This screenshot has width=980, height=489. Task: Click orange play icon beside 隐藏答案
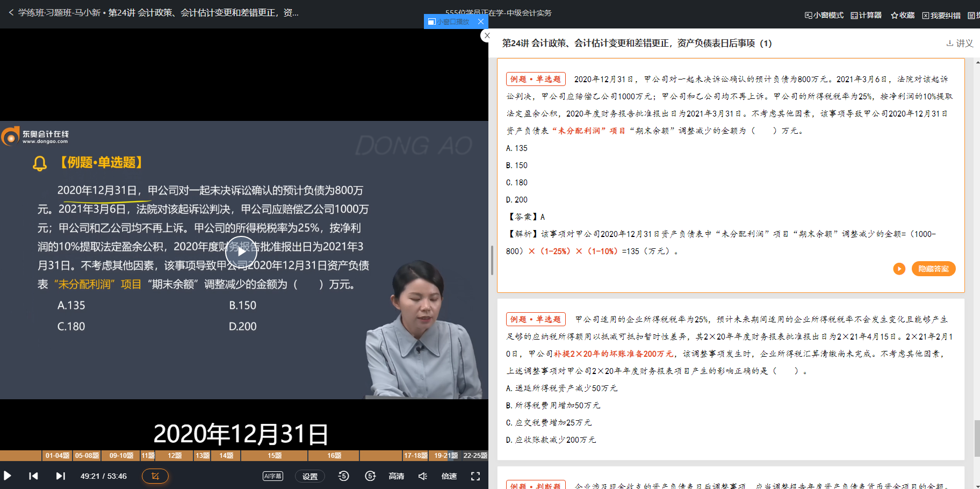[899, 269]
